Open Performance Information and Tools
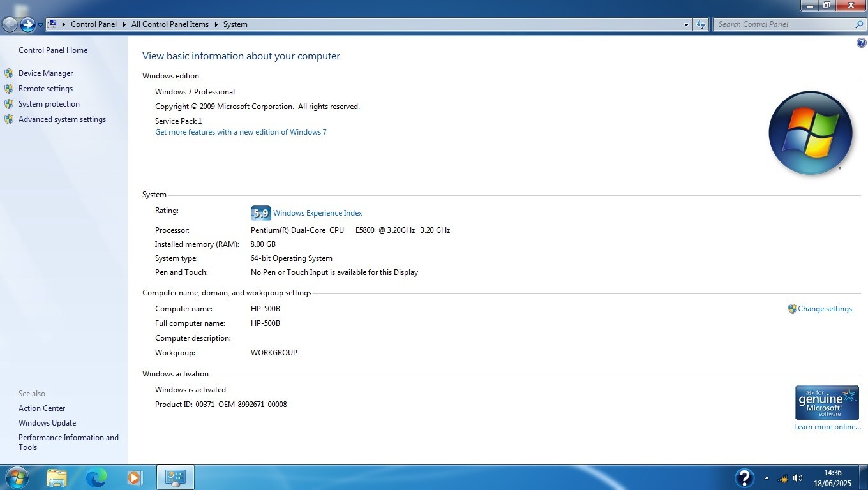Image resolution: width=868 pixels, height=490 pixels. pos(68,442)
